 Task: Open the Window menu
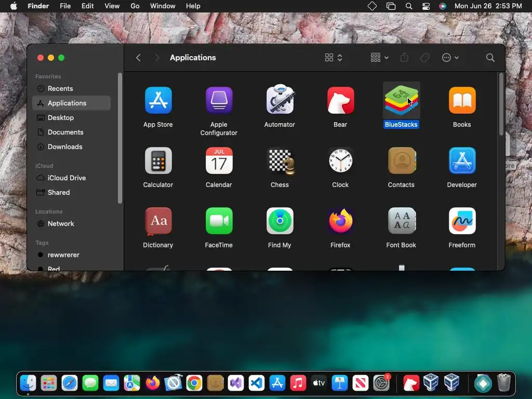(163, 6)
